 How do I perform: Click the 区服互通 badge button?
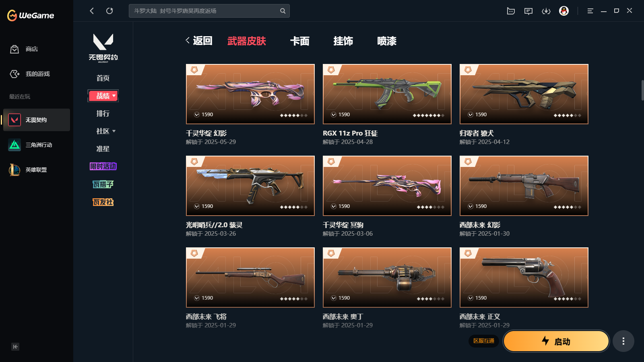click(x=484, y=341)
